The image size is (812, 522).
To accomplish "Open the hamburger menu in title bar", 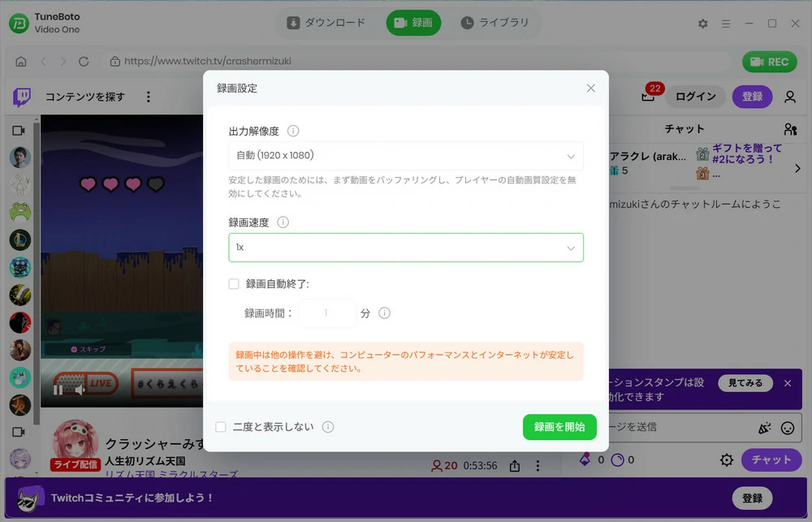I will 726,24.
